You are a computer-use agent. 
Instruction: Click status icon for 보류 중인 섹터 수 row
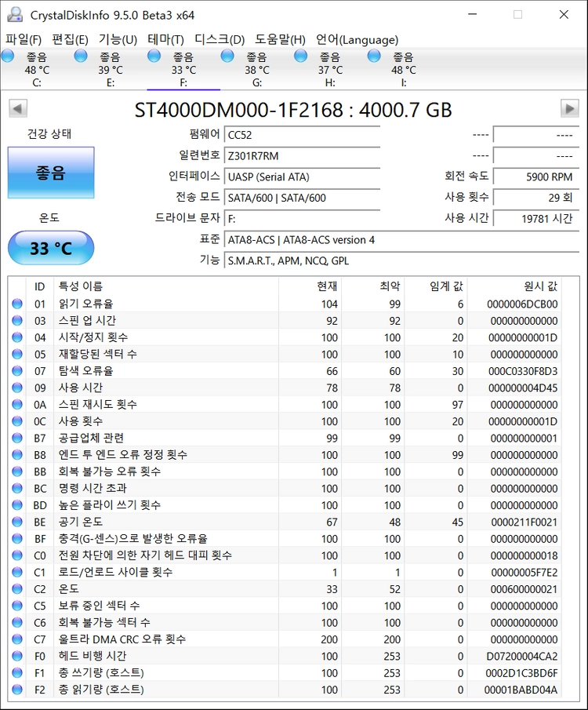coord(17,606)
